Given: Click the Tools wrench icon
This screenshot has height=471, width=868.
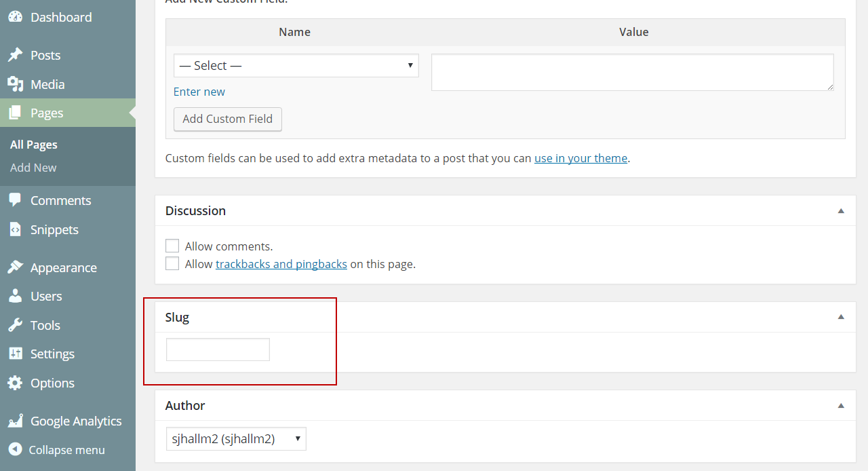Looking at the screenshot, I should 15,325.
